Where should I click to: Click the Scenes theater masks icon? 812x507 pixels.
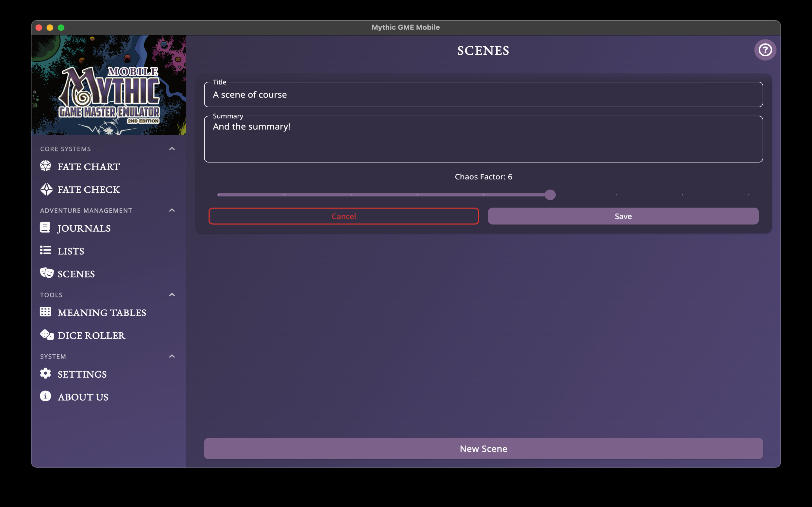(x=46, y=273)
